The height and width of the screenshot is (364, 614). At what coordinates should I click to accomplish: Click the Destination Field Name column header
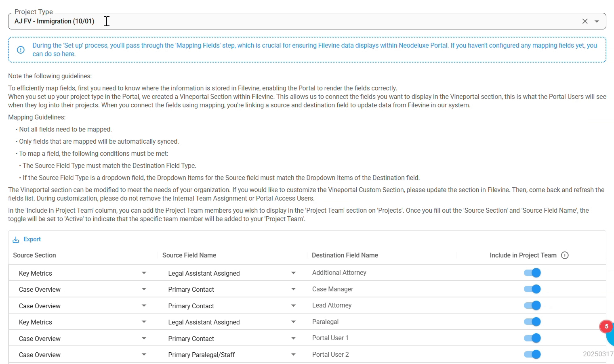coord(345,255)
